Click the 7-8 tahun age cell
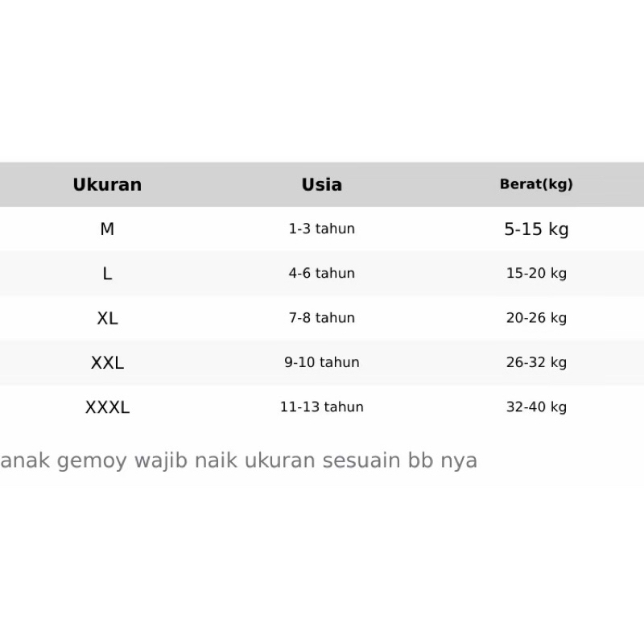Screen dimensions: 644x644 click(322, 318)
